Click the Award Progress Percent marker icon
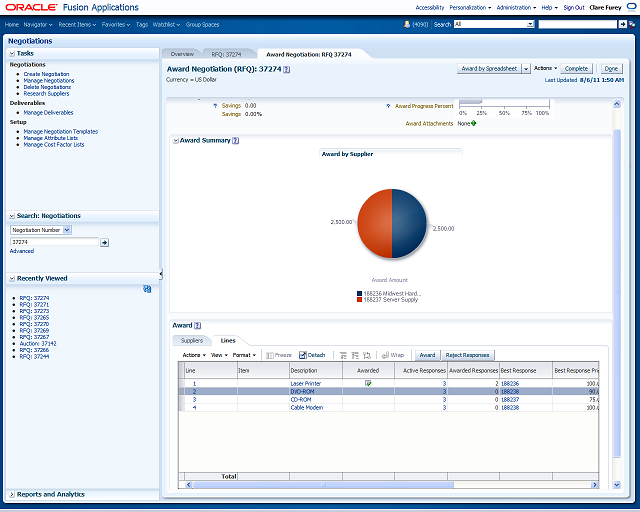The height and width of the screenshot is (512, 640). [388, 106]
